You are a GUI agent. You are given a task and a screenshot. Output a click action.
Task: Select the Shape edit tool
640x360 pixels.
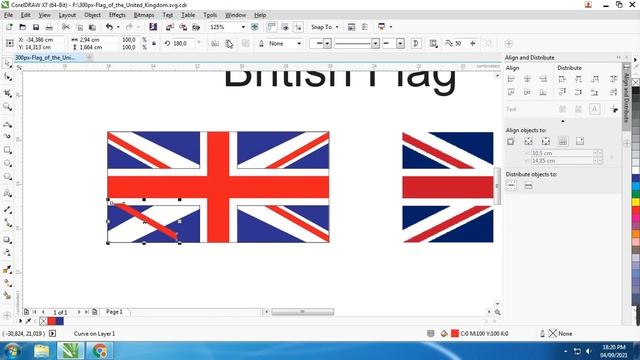coord(7,77)
